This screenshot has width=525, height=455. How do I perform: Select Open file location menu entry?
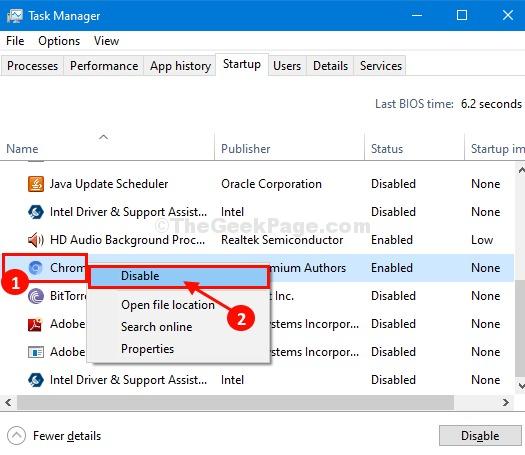point(168,305)
